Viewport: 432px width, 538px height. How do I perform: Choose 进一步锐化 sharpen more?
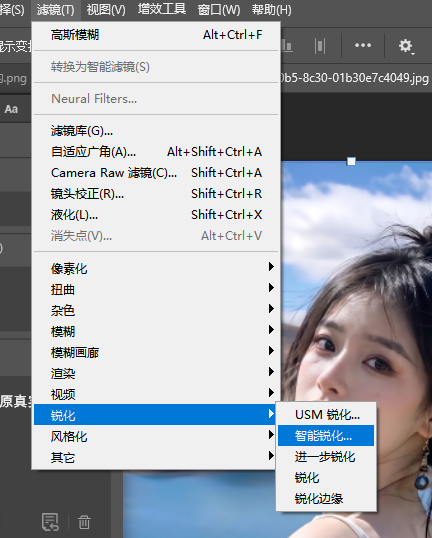pyautogui.click(x=326, y=457)
